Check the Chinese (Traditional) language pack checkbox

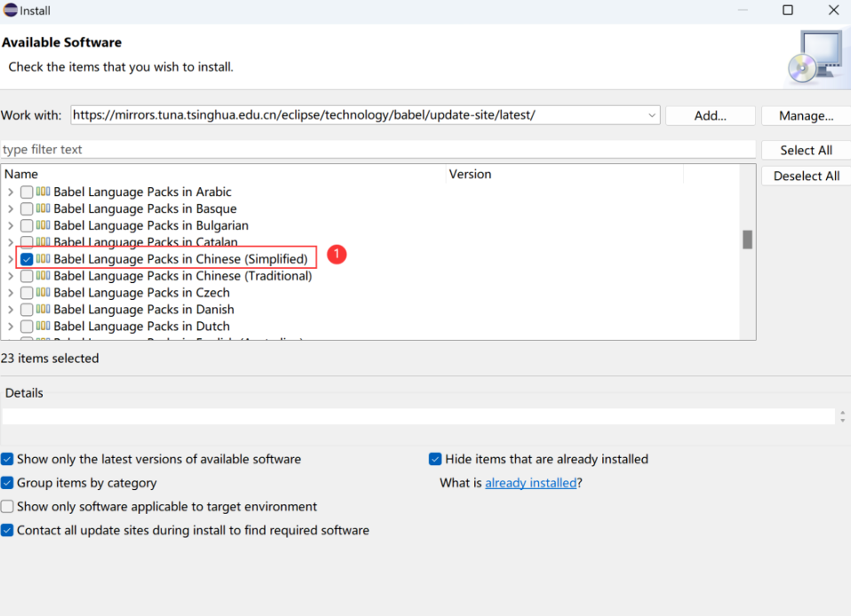tap(27, 276)
